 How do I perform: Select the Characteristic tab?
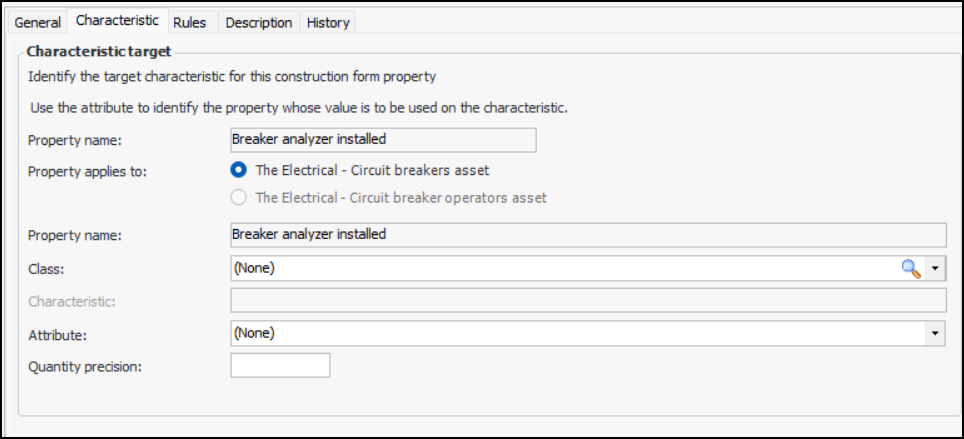pyautogui.click(x=117, y=21)
